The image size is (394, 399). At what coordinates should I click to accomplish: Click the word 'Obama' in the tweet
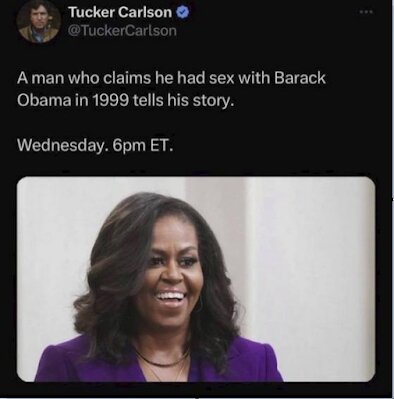[44, 100]
